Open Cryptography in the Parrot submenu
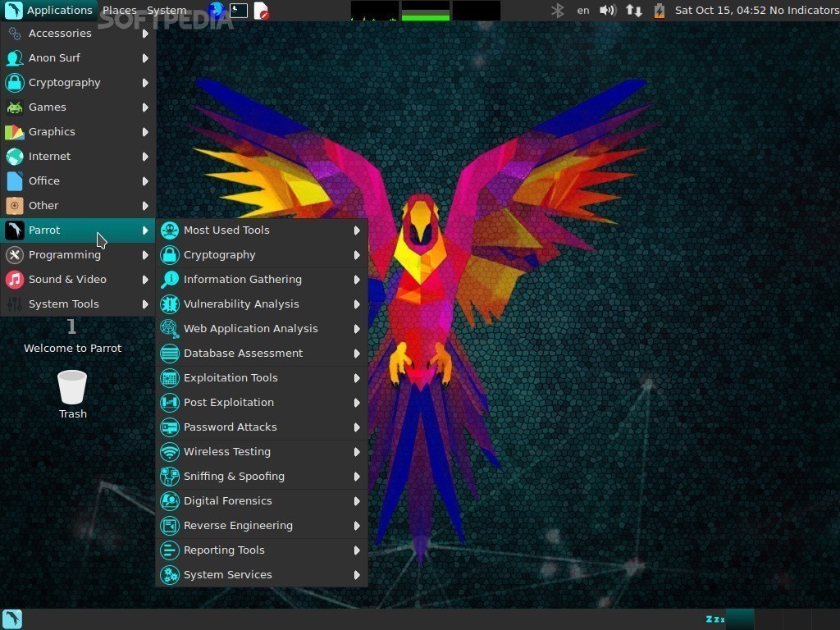The image size is (840, 630). click(262, 255)
